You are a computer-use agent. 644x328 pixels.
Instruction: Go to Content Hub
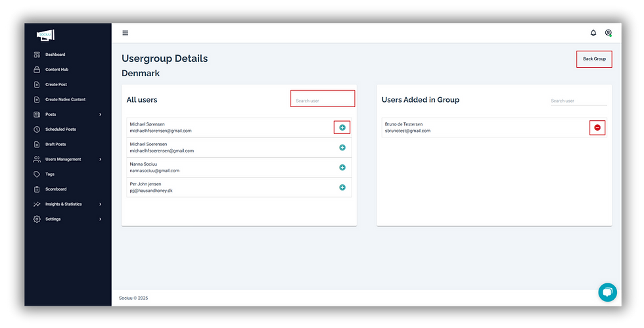coord(57,70)
